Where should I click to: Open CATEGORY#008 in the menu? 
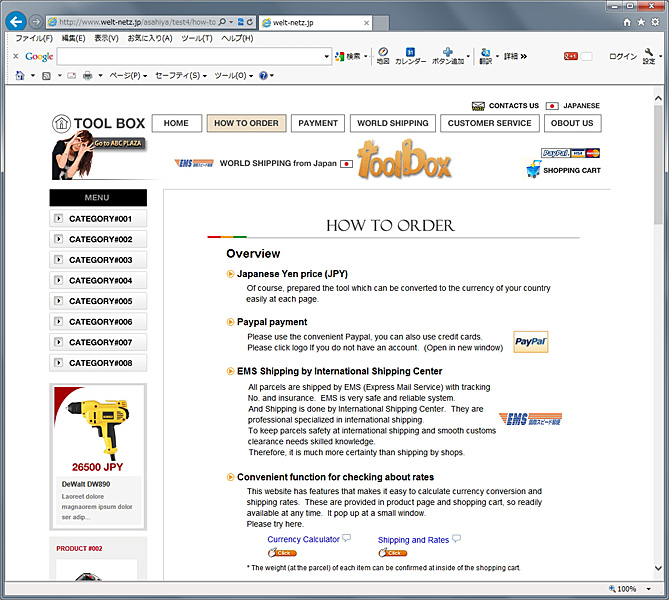[98, 363]
